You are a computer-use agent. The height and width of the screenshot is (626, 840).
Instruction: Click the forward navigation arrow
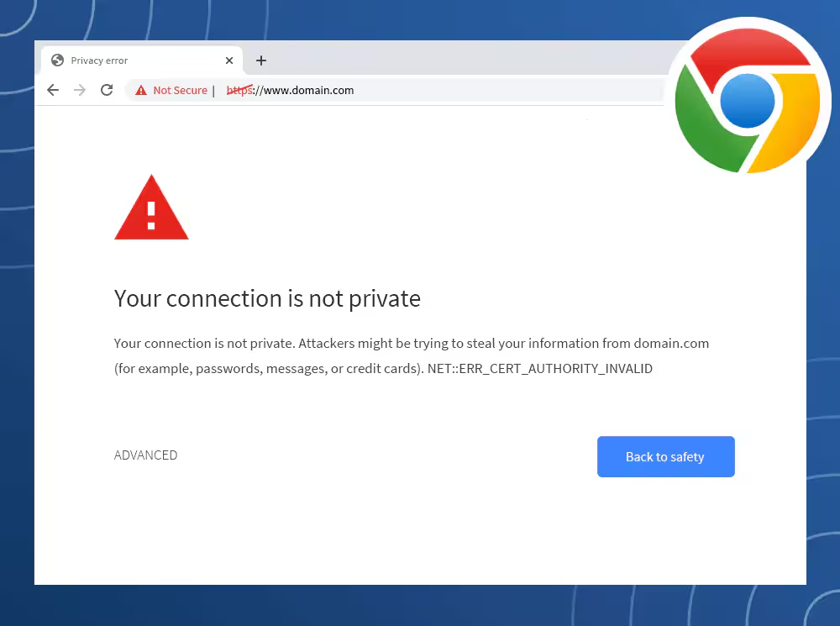click(x=80, y=90)
